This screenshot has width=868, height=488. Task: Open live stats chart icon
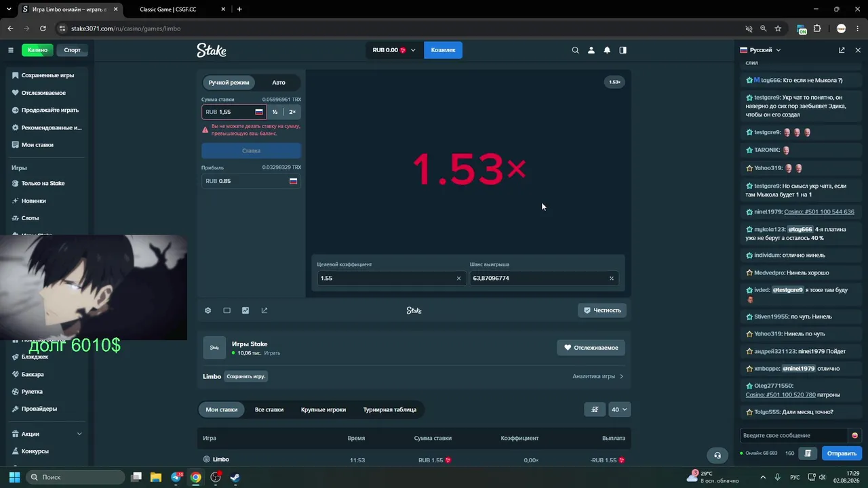245,310
